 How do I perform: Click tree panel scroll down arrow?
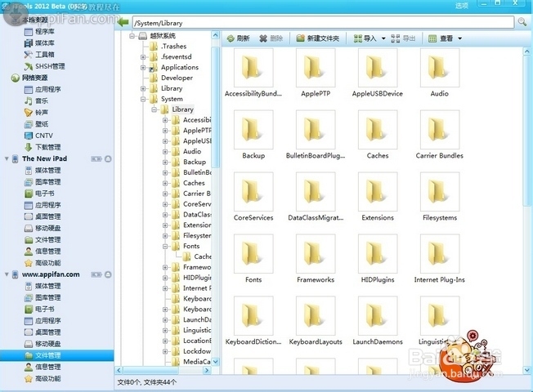pyautogui.click(x=215, y=362)
